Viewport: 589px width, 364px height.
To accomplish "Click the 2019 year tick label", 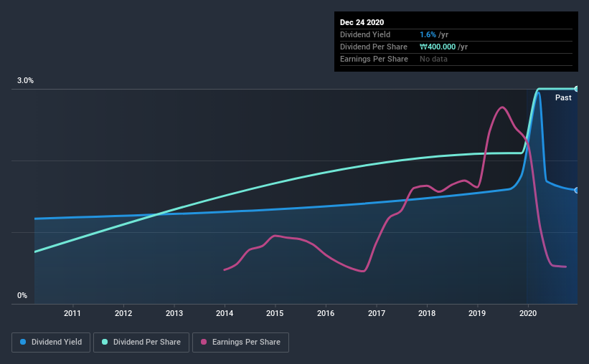I will 477,313.
